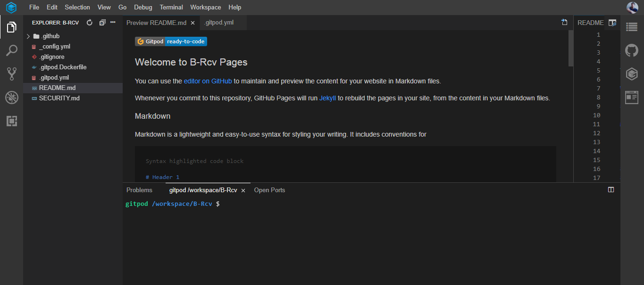Click the 'Welcome to B-Rcv Pages' heading
The image size is (644, 285).
(191, 62)
